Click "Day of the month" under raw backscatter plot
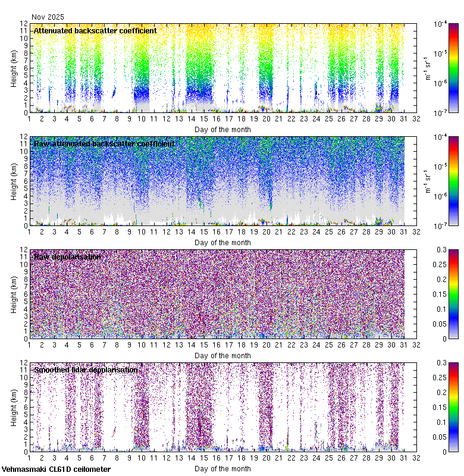Screen dimensions: 464x476 [x=222, y=243]
